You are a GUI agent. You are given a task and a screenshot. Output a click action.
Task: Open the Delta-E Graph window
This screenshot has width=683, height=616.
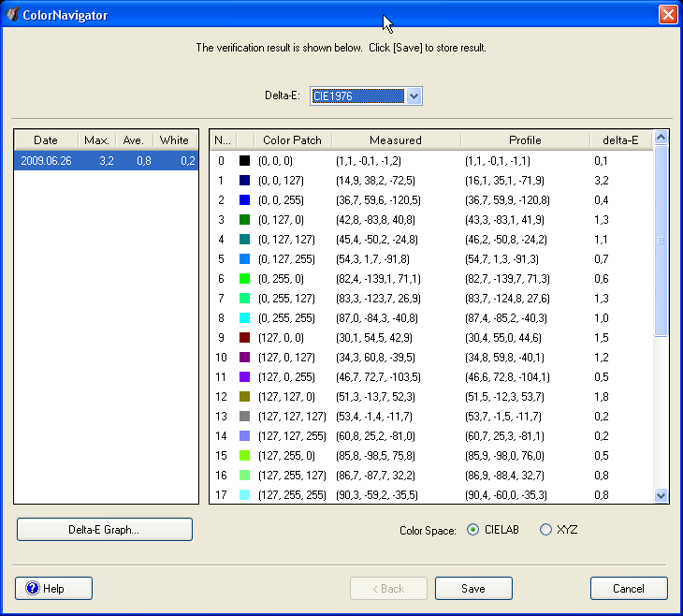point(104,530)
